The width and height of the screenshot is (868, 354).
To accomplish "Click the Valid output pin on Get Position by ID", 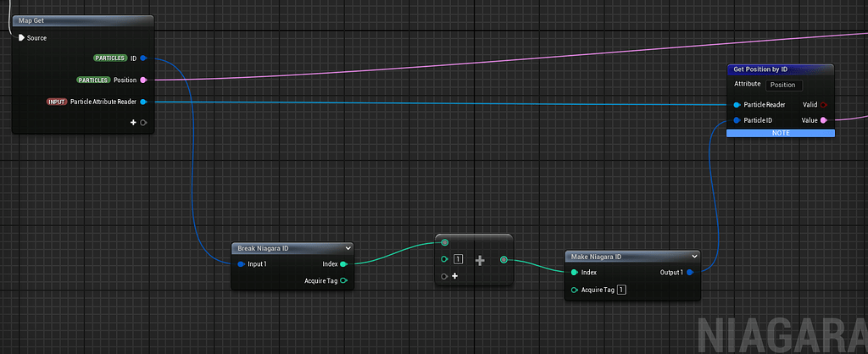I will (x=824, y=105).
